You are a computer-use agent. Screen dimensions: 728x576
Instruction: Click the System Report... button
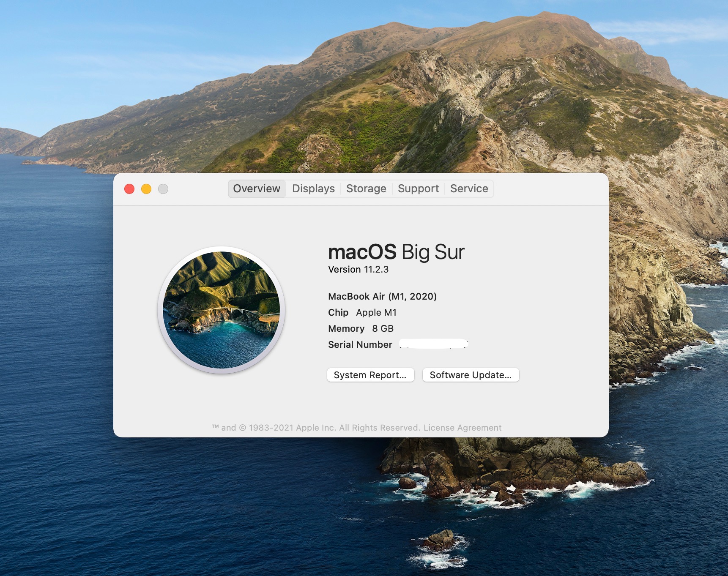[370, 375]
